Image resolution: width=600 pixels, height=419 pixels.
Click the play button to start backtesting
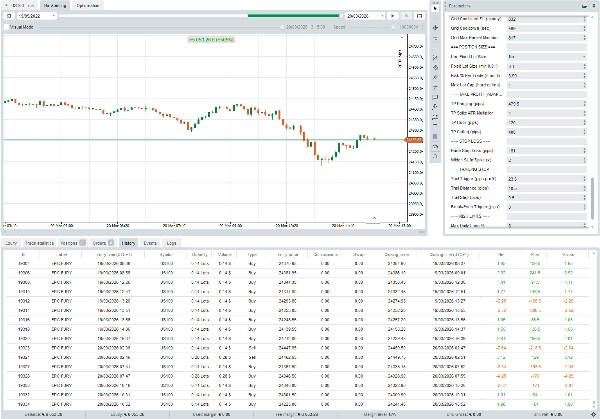[x=392, y=17]
